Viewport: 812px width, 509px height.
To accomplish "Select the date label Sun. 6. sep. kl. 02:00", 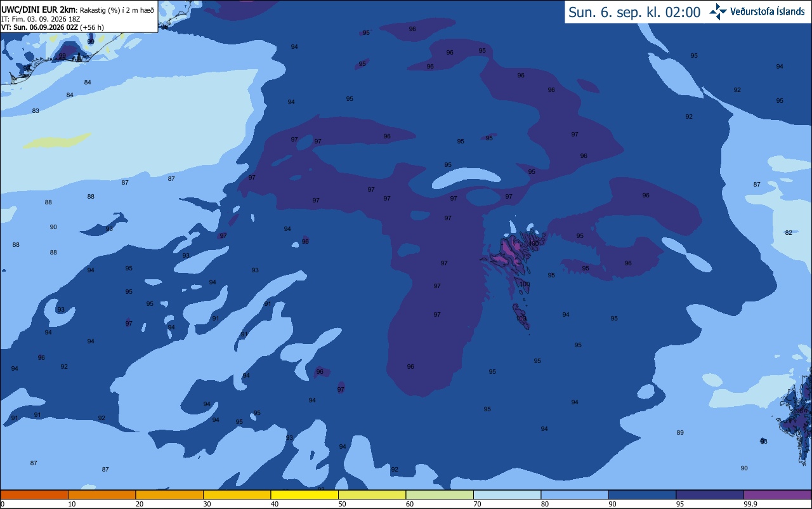I will pos(634,12).
